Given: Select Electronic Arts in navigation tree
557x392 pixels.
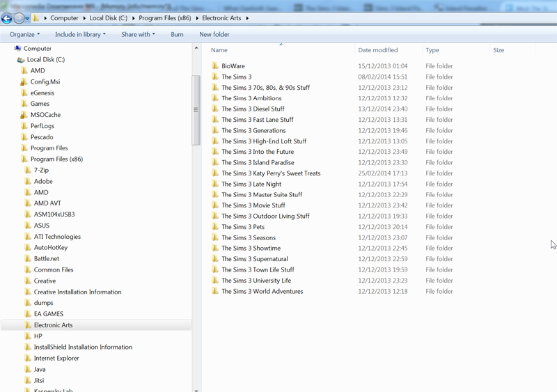Looking at the screenshot, I should point(54,325).
